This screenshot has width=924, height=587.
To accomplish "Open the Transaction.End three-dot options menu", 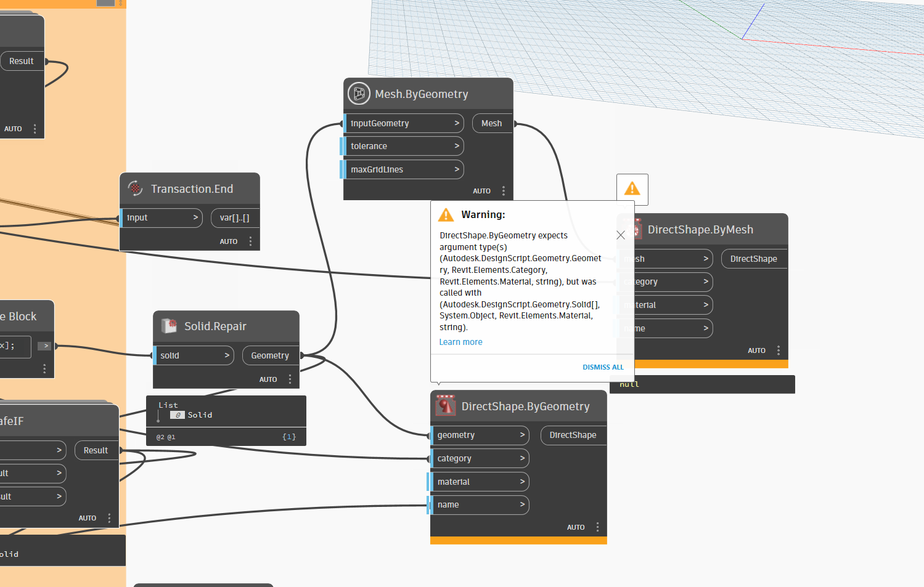I will 250,241.
